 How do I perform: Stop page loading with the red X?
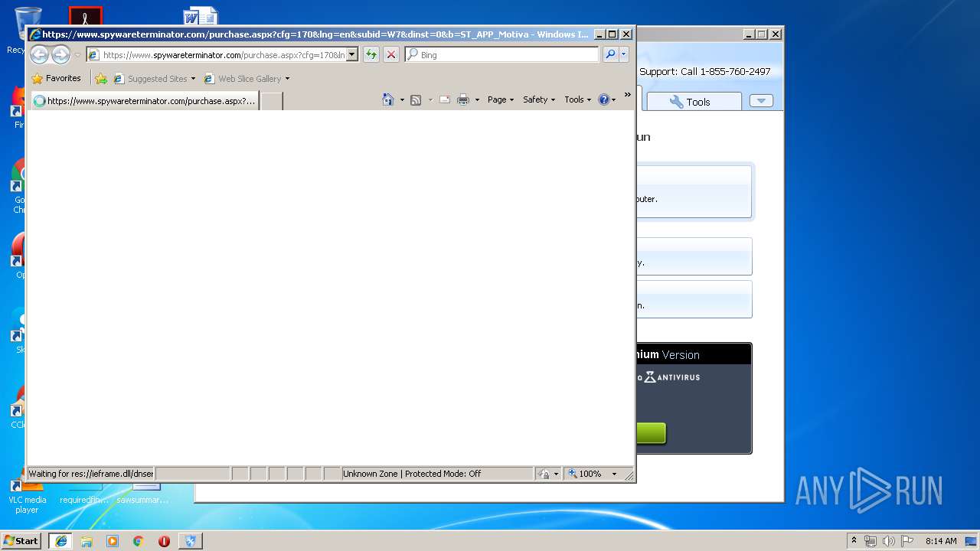point(390,54)
